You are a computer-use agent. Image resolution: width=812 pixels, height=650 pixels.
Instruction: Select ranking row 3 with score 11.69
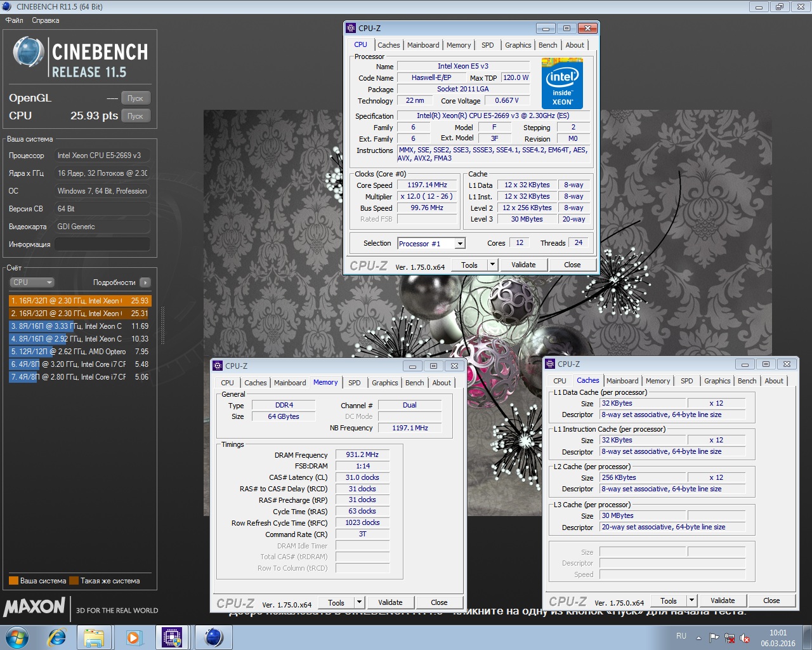click(x=80, y=326)
